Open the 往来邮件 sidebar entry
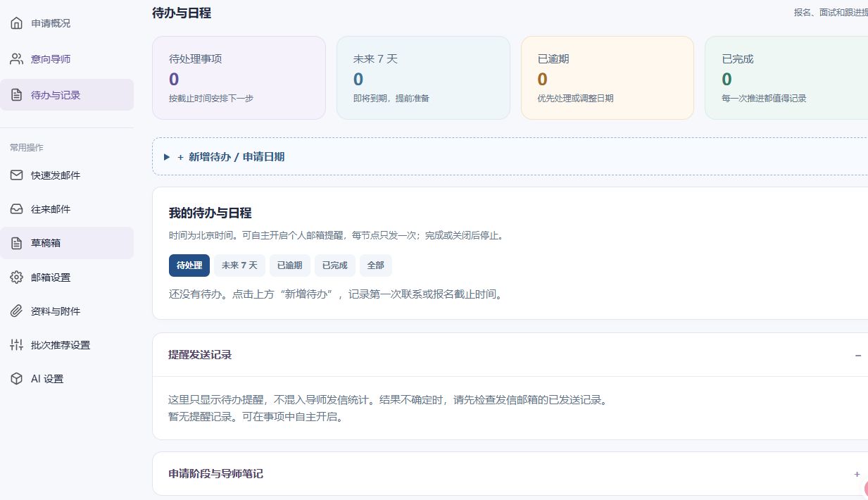 (x=67, y=209)
